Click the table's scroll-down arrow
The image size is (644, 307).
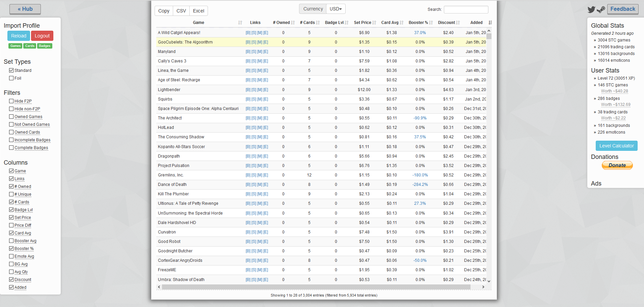[489, 281]
